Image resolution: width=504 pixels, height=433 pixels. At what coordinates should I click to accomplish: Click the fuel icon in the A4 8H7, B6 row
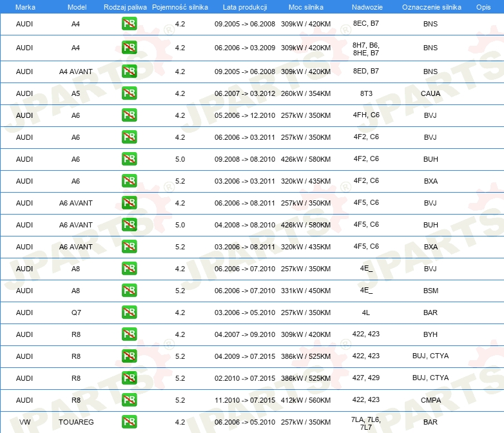click(x=129, y=48)
